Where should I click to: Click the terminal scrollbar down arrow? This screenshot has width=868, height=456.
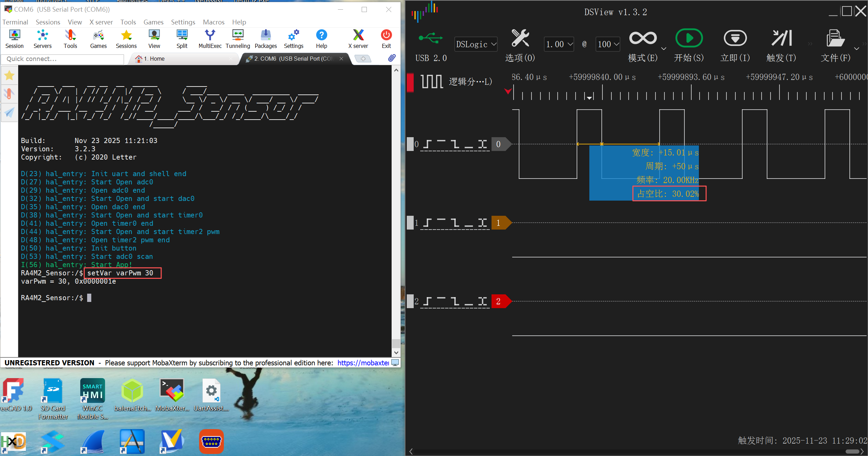click(x=396, y=353)
